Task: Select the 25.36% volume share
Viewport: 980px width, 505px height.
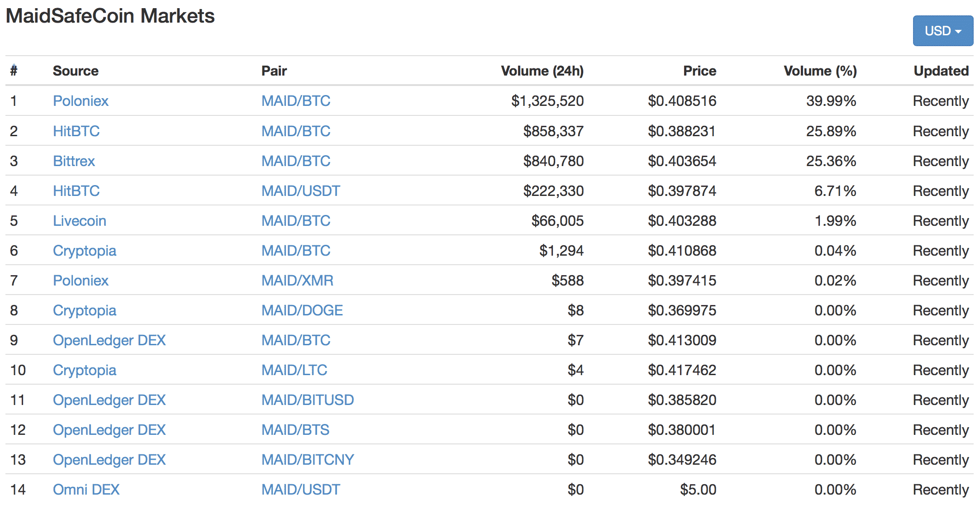Action: coord(831,161)
